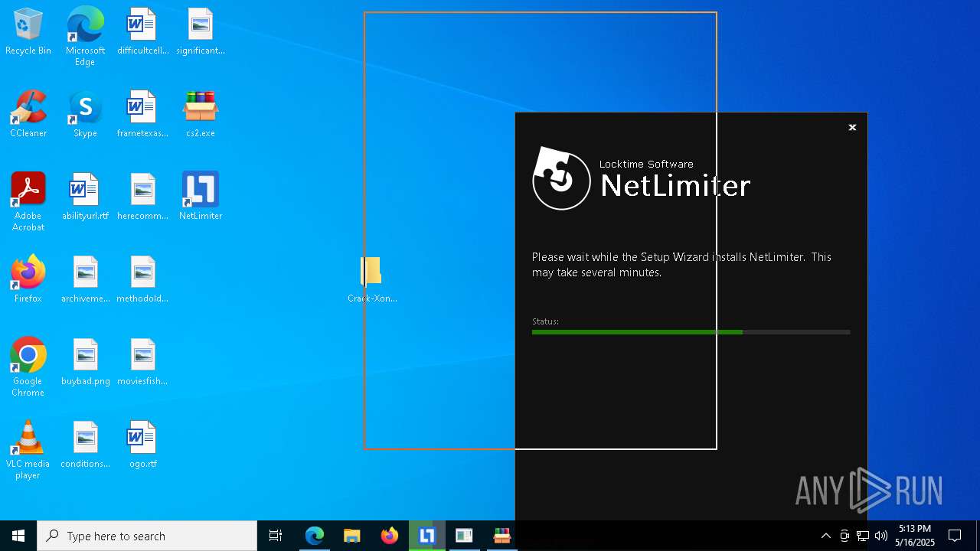Viewport: 980px width, 551px height.
Task: Open VLC media player shortcut
Action: click(28, 450)
